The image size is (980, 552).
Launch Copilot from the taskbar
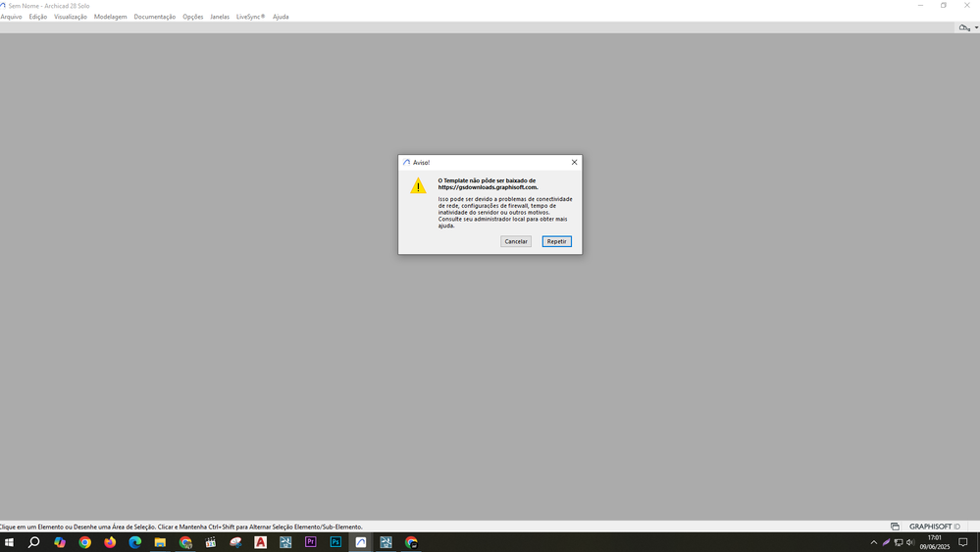tap(60, 542)
